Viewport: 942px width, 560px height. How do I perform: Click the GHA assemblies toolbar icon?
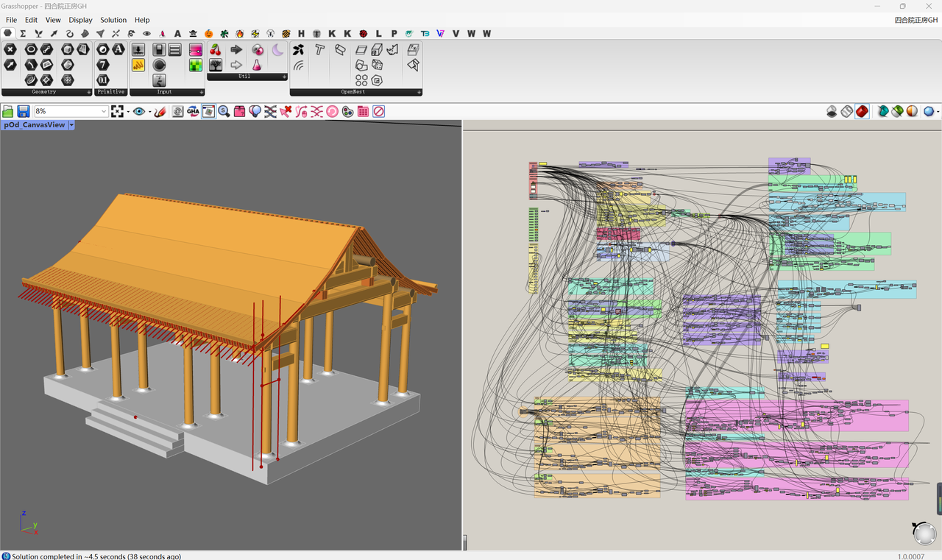click(193, 111)
